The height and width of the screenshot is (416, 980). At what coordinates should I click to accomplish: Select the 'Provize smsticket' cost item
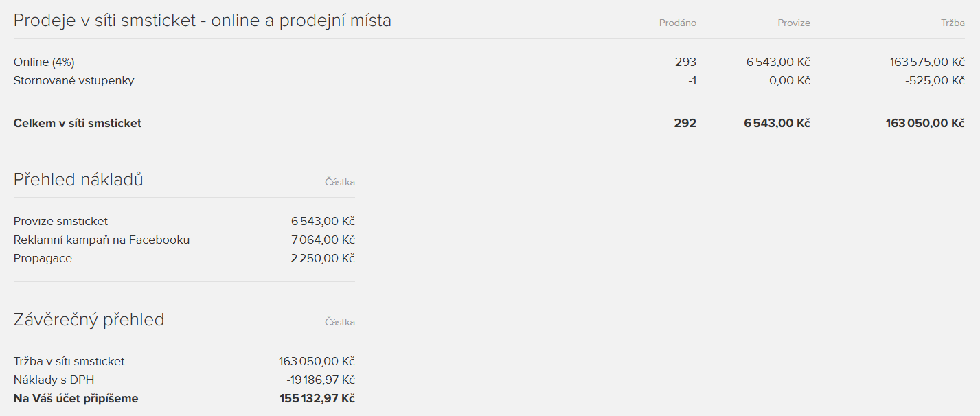tap(60, 221)
